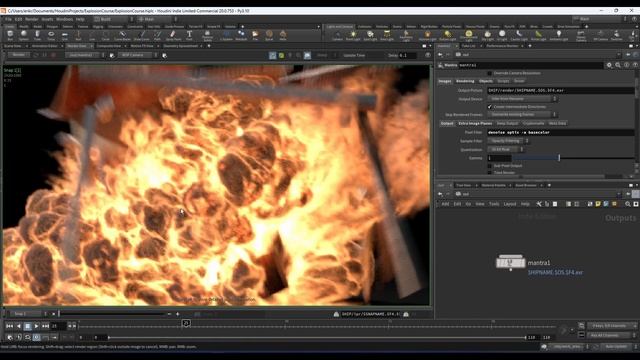This screenshot has width=640, height=360.
Task: Toggle Sub-Pixel Output checkbox
Action: (490, 166)
